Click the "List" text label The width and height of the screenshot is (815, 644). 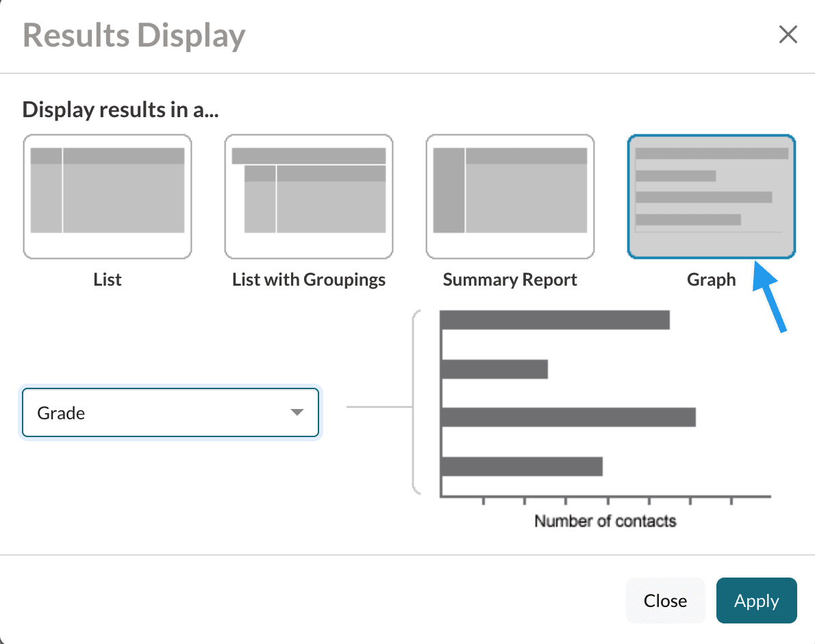tap(108, 280)
